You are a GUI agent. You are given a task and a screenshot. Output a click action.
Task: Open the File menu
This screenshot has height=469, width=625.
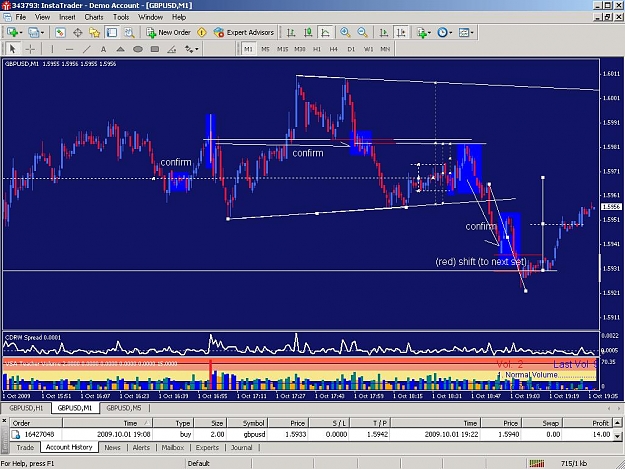(21, 17)
